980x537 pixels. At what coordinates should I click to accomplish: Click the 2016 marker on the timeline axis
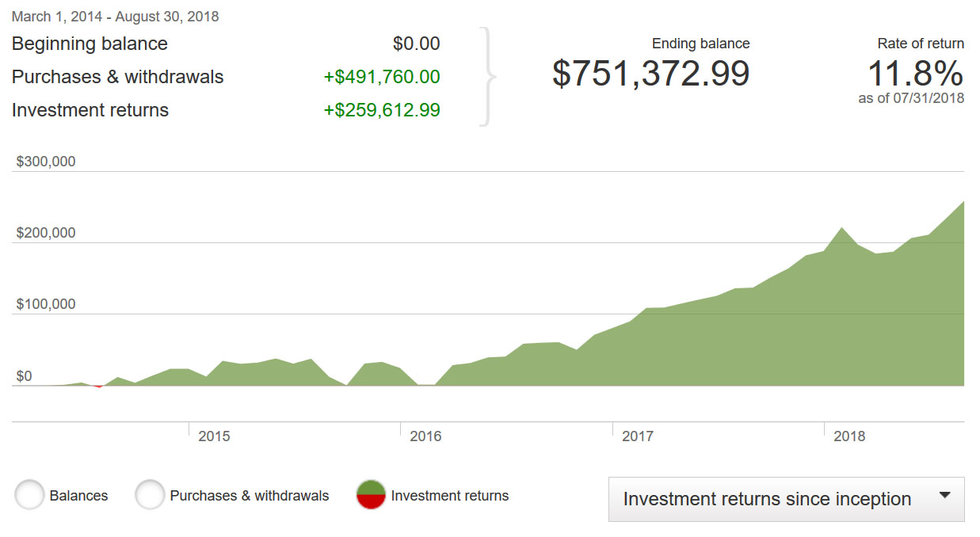[425, 436]
